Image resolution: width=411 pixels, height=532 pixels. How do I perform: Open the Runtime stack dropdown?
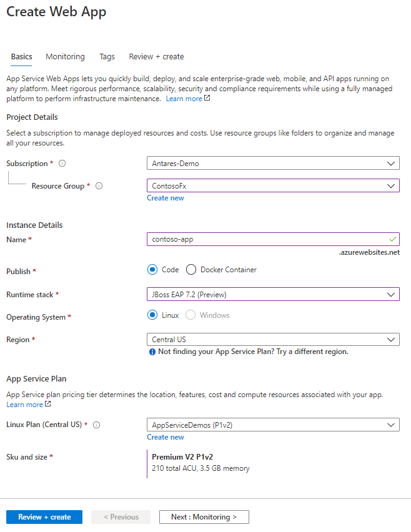point(272,294)
